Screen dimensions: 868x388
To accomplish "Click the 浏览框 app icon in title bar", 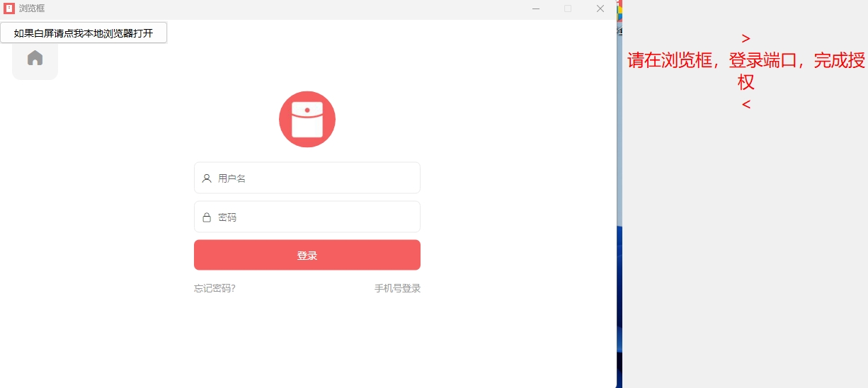I will point(9,8).
